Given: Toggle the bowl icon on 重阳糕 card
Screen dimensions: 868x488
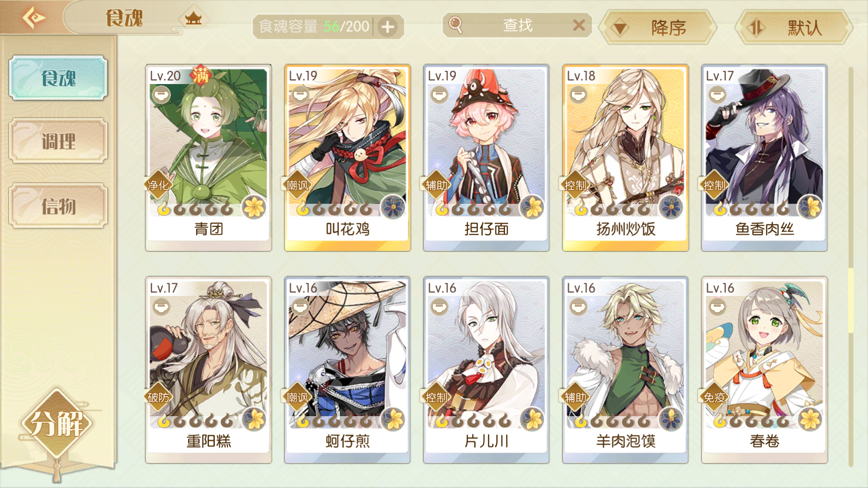Looking at the screenshot, I should (161, 308).
